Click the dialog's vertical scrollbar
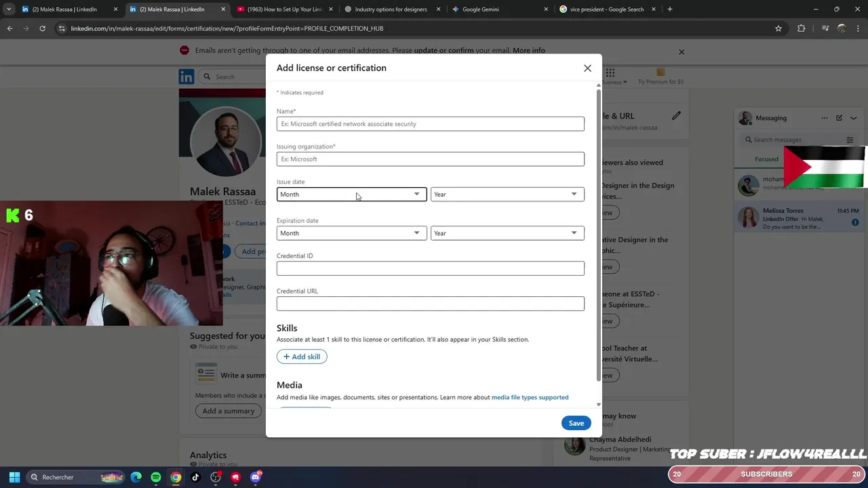868x488 pixels. pos(598,234)
